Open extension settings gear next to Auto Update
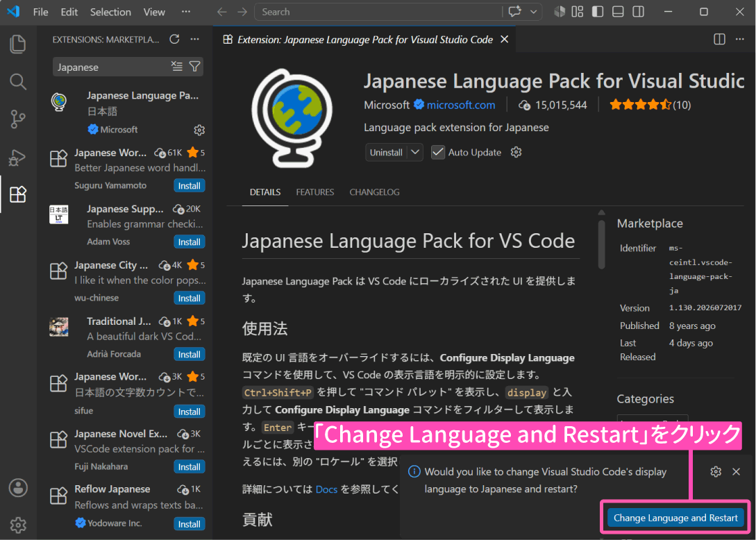The height and width of the screenshot is (540, 756). pos(516,153)
